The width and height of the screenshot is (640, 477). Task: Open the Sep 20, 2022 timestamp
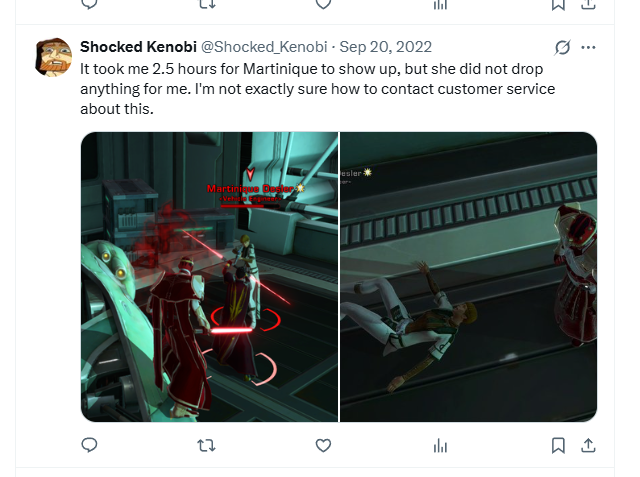click(385, 47)
